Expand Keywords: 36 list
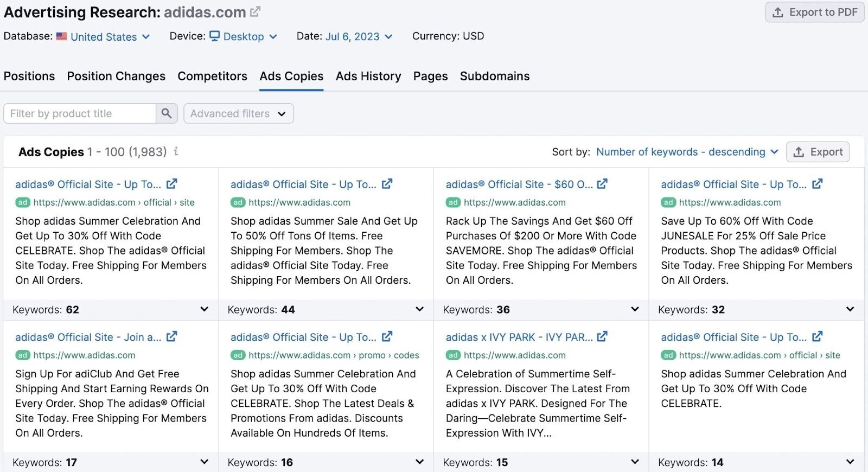 point(635,309)
